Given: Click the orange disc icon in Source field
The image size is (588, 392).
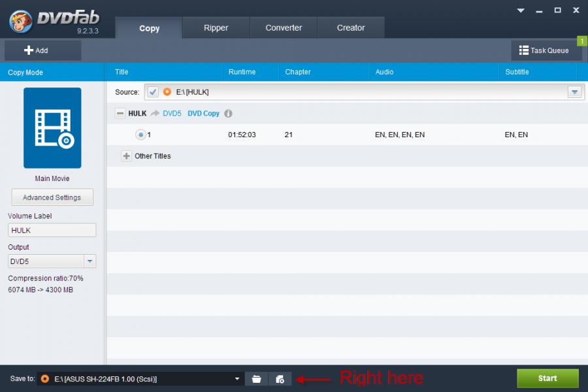Looking at the screenshot, I should click(x=167, y=92).
